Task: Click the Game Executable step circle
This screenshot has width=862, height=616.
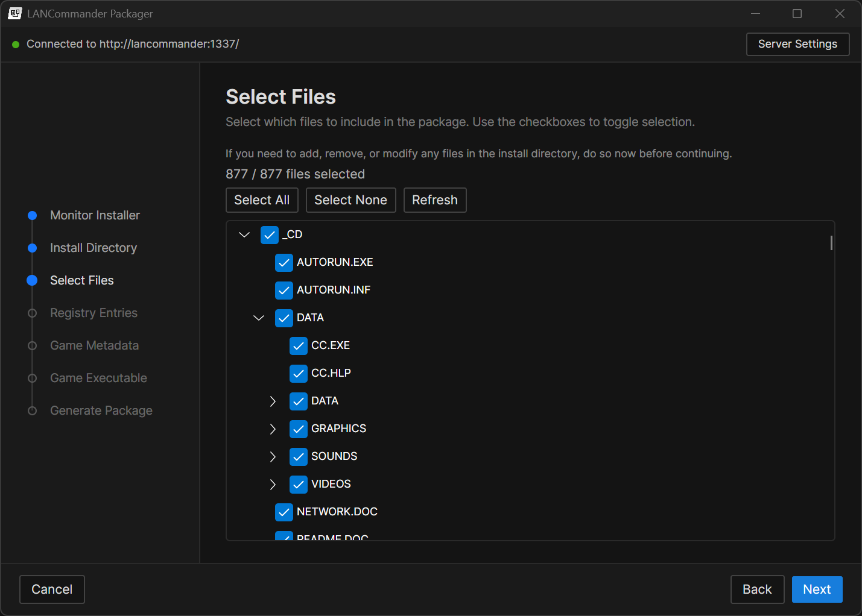Action: pos(33,378)
